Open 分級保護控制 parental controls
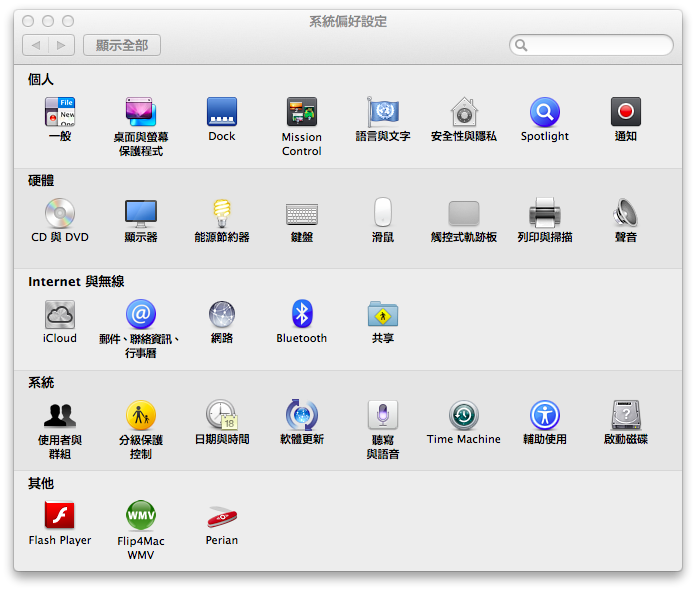Screen dimensions: 696x591 (x=141, y=415)
